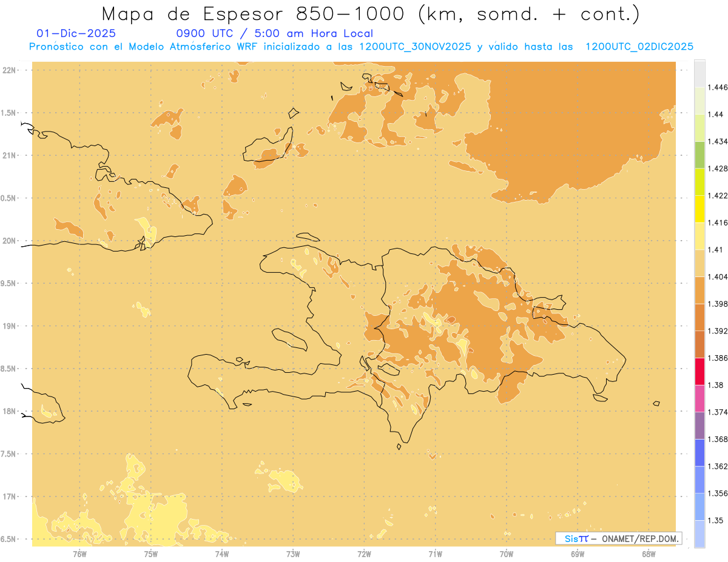Click the '1200UTC_30NOV2025' initialization time
Image resolution: width=728 pixels, height=562 pixels.
pos(416,47)
